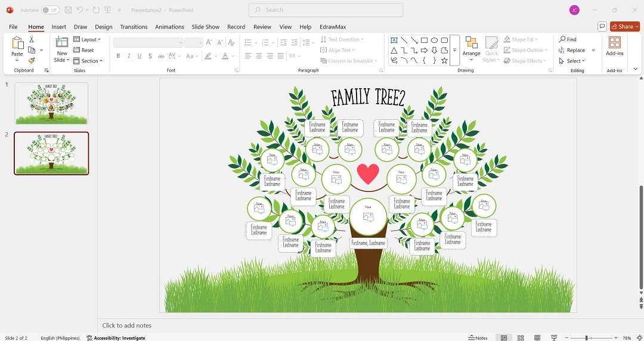The height and width of the screenshot is (341, 644).
Task: Click the New Slide icon
Action: [x=61, y=42]
